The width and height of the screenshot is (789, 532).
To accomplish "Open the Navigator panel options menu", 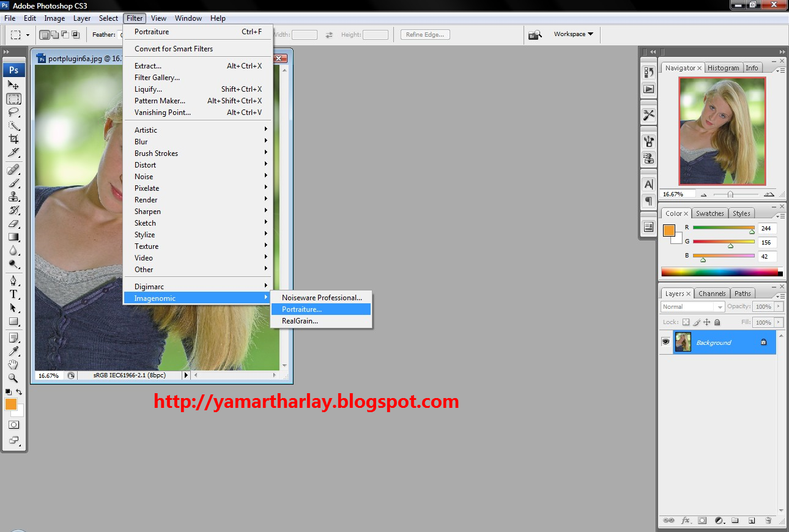I will pyautogui.click(x=780, y=70).
